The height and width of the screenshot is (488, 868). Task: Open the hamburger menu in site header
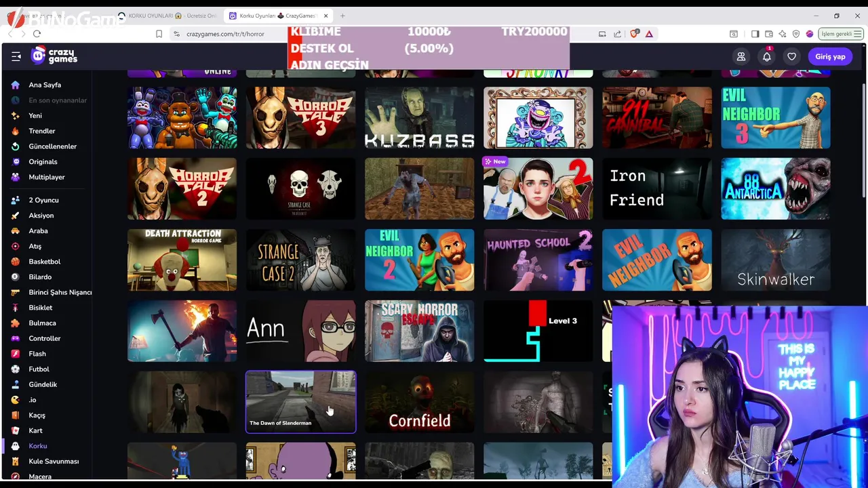16,56
